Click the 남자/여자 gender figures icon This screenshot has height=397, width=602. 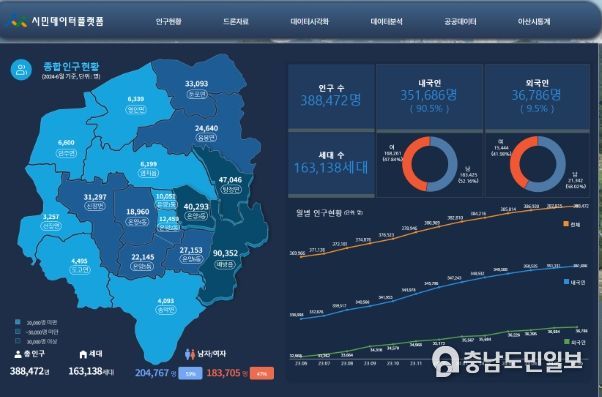click(x=190, y=354)
